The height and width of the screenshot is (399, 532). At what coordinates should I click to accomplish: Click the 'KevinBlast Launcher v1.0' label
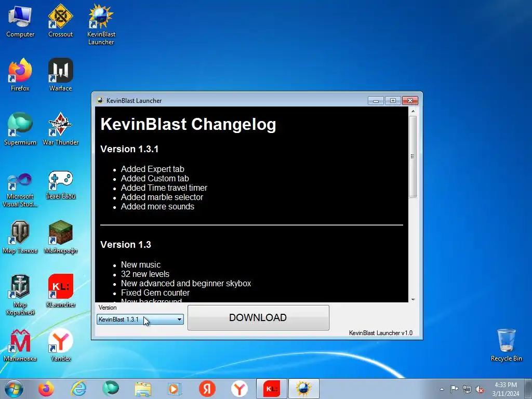click(x=381, y=333)
